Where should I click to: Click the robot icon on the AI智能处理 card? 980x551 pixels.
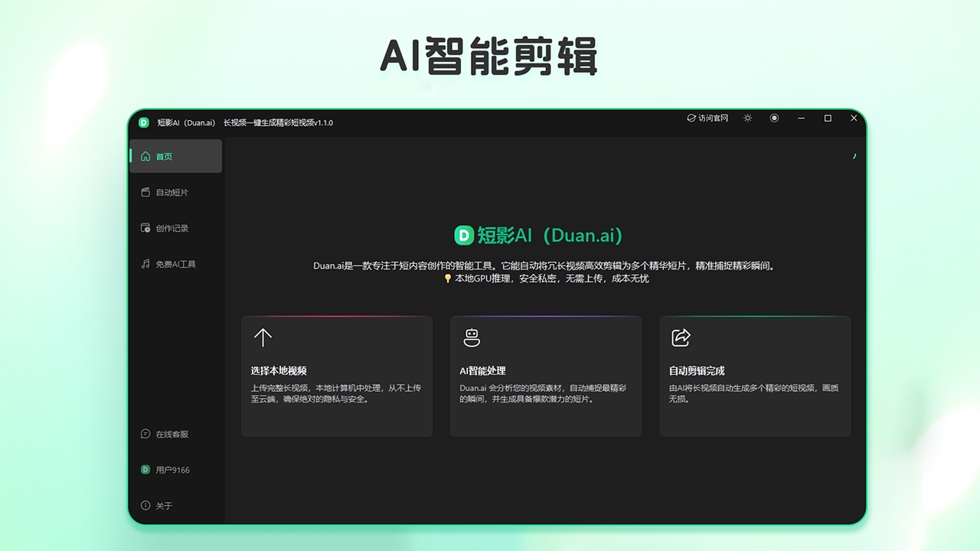pos(472,337)
